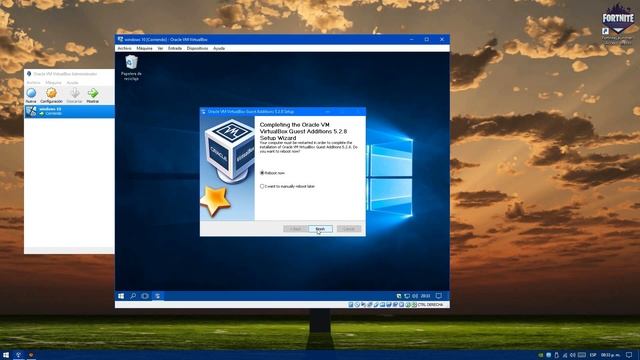Screen dimensions: 640x360
Task: Click the guest volume tray icon
Action: [x=415, y=296]
